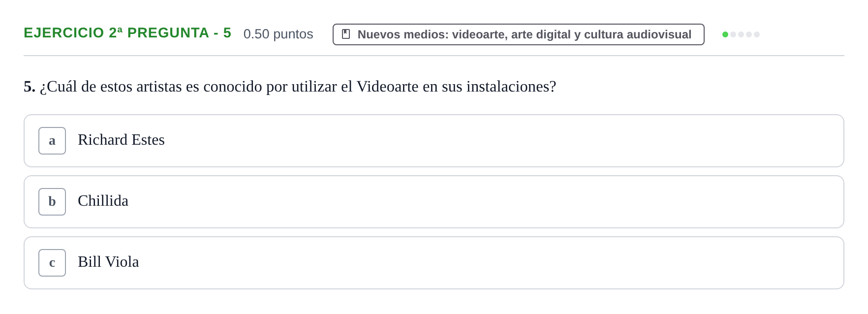Screen dimensions: 868x314
Task: Choose the Bill Viola answer option
Action: pos(434,263)
